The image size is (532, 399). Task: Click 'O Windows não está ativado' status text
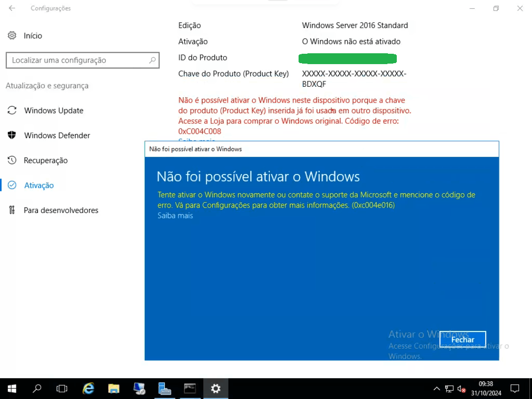tap(351, 41)
